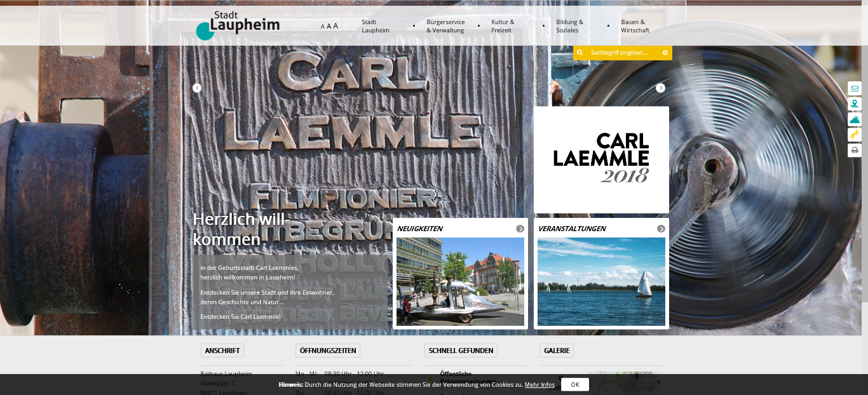Select the medium font size A
868x395 pixels.
click(x=329, y=26)
